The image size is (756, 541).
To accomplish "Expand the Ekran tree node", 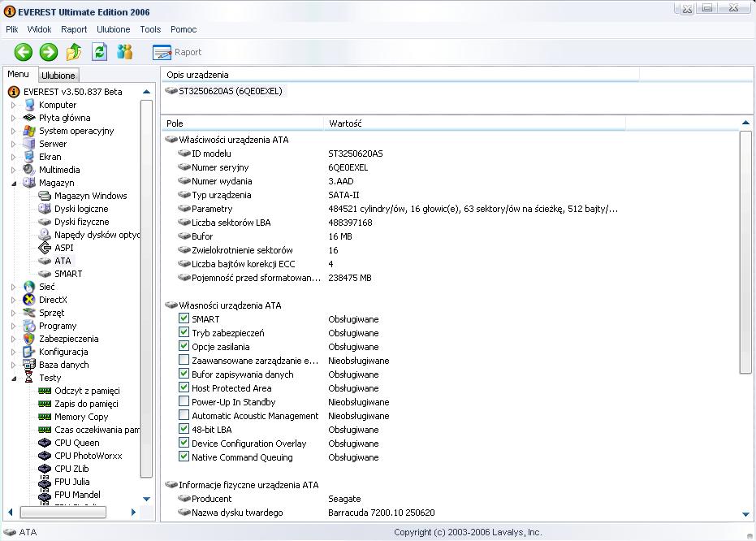I will coord(14,157).
